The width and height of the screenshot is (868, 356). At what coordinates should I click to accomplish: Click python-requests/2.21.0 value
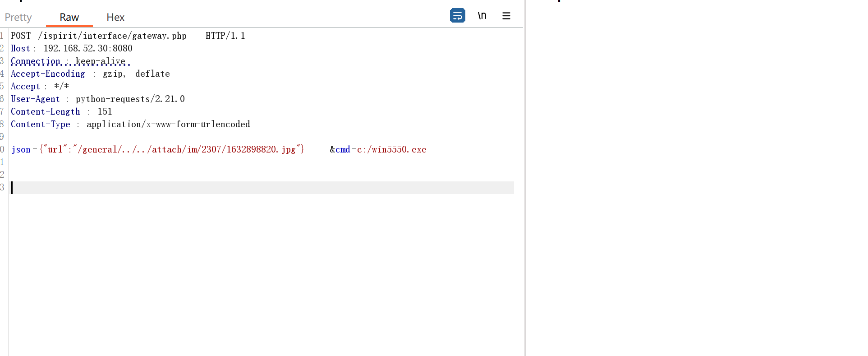tap(130, 99)
